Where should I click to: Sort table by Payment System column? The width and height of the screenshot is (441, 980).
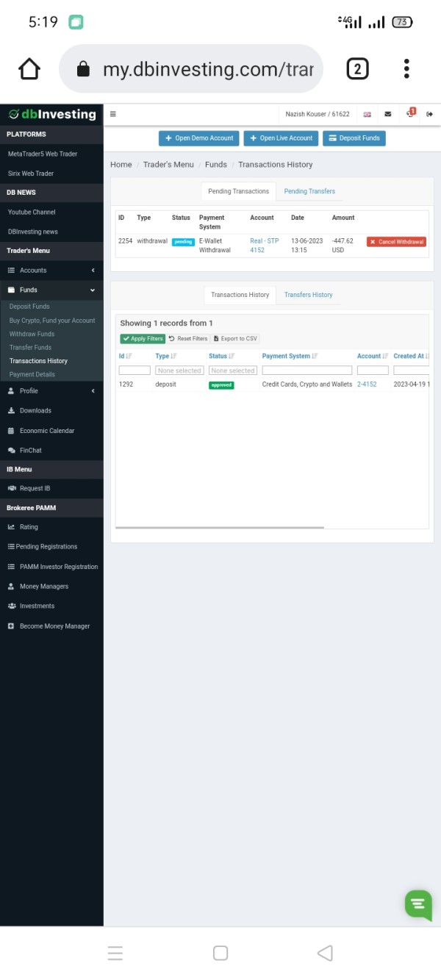point(290,357)
